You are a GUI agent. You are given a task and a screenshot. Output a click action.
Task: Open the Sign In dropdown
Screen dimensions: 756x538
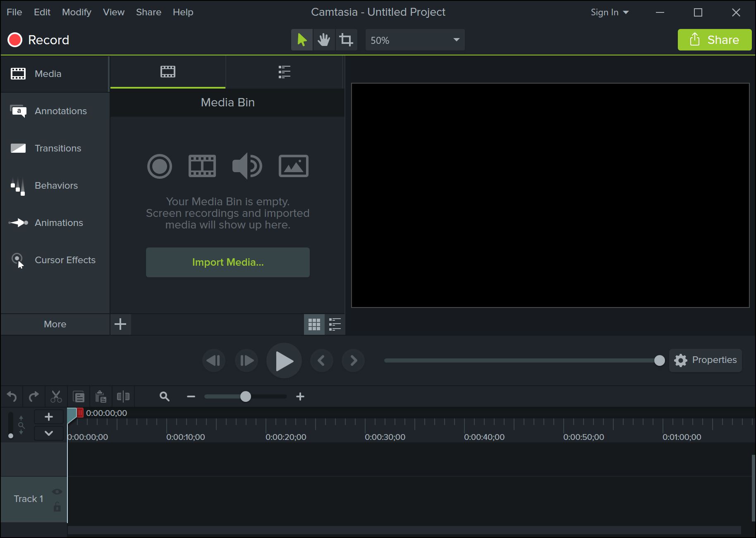(x=610, y=12)
